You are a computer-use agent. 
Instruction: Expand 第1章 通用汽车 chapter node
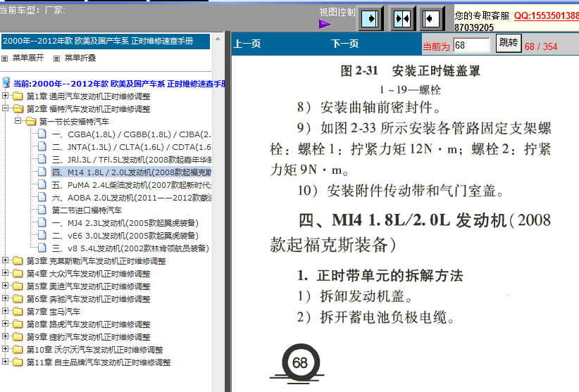[x=6, y=96]
